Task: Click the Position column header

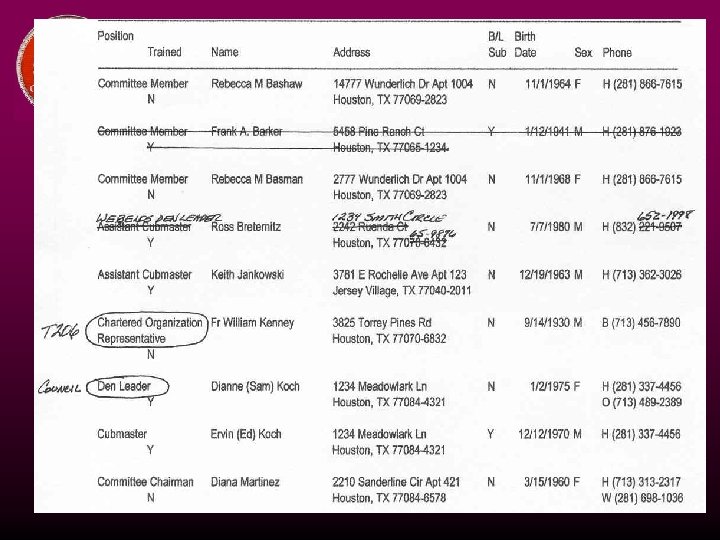Action: pos(115,36)
